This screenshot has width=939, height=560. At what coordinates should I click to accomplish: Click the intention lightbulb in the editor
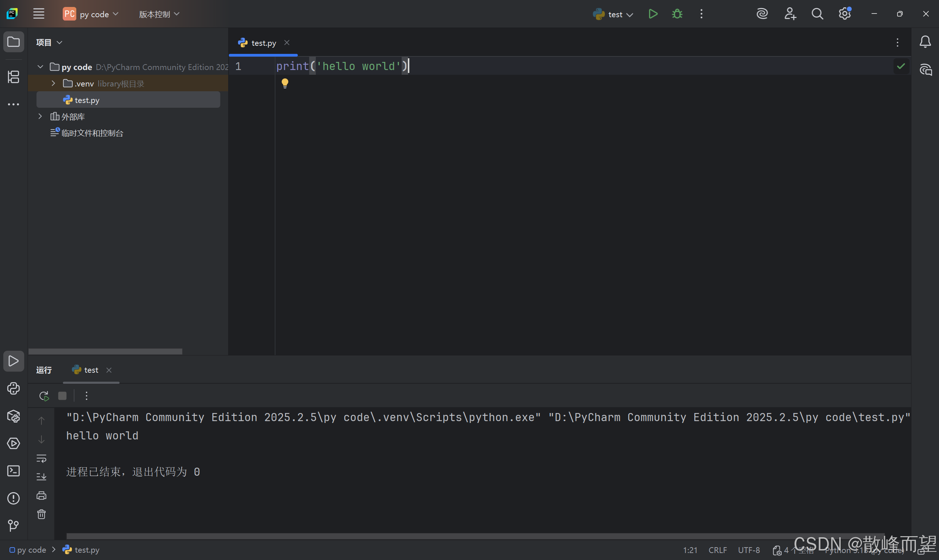285,83
